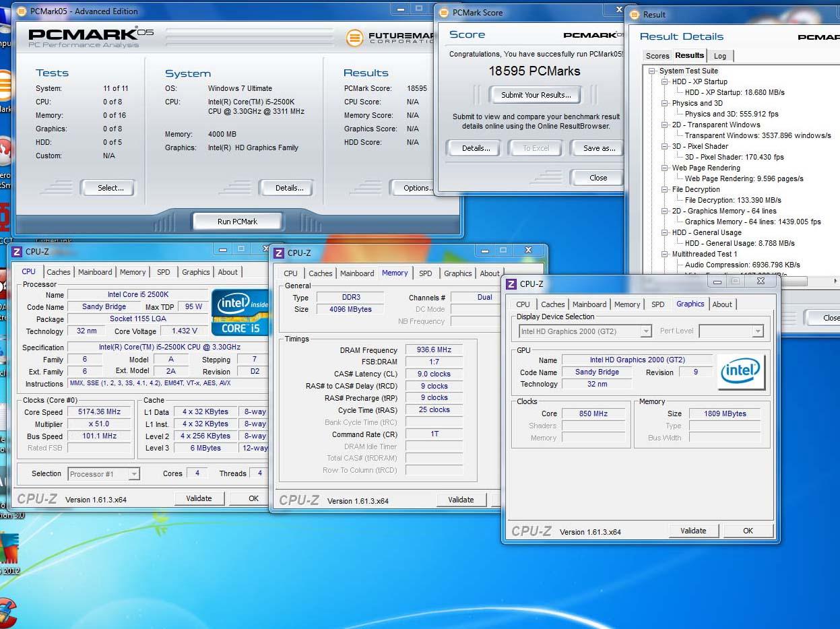Click the Result tree horizontal scrollbar right arrow
Viewport: 840px width, 629px height.
coord(835,282)
